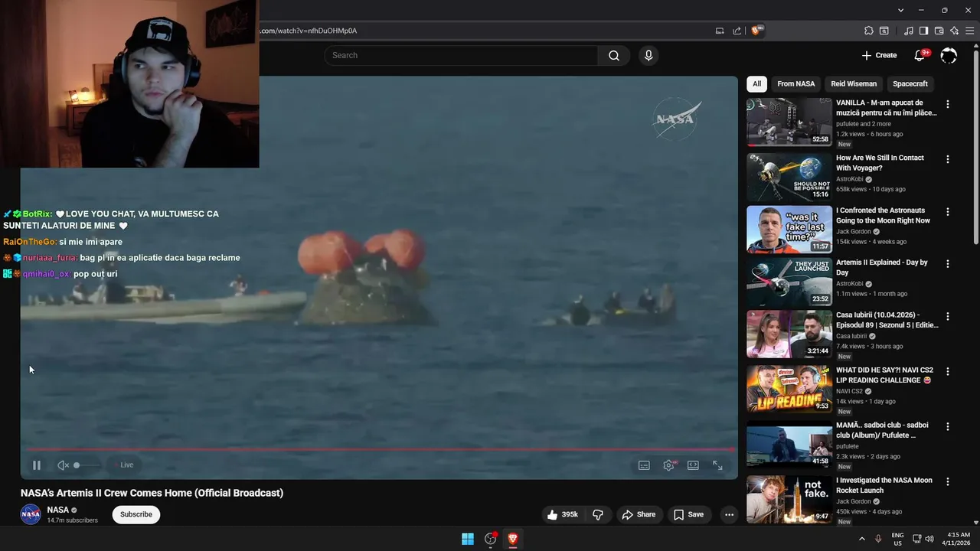Open the Windows Start button

pyautogui.click(x=468, y=539)
